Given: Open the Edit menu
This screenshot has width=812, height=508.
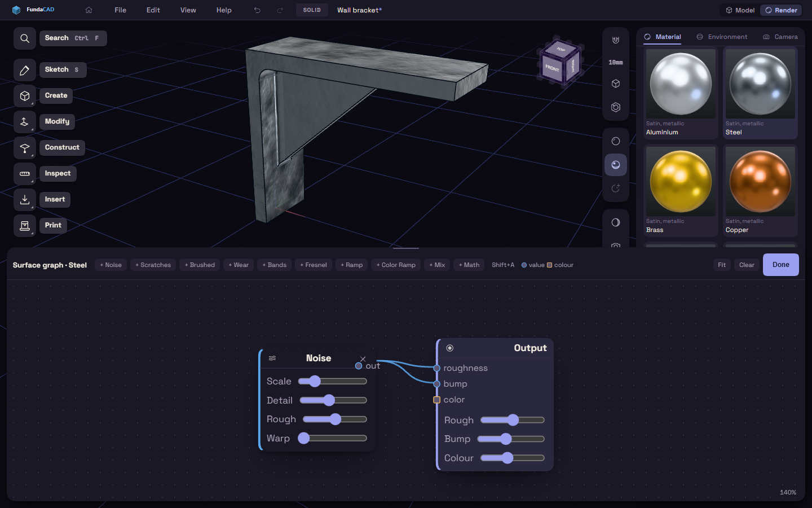Looking at the screenshot, I should [x=153, y=10].
